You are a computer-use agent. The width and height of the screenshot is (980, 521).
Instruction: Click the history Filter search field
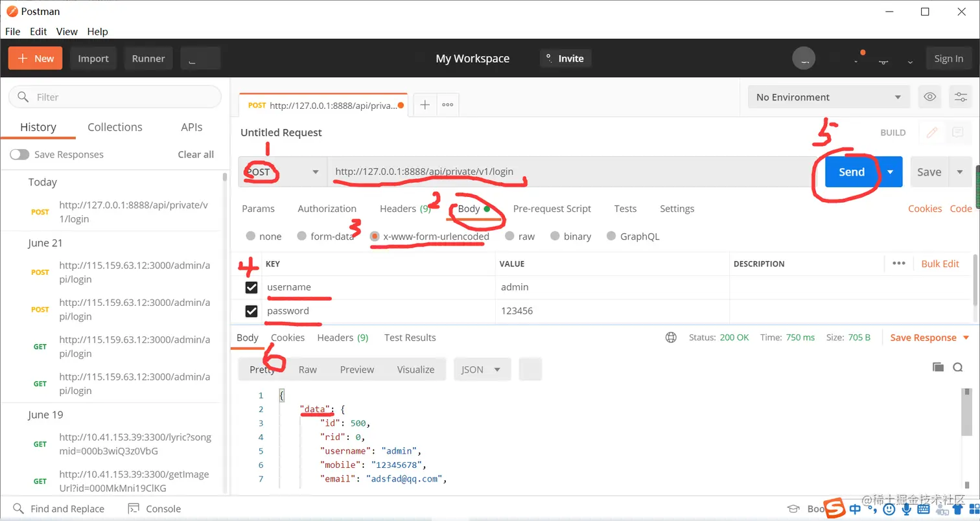coord(115,97)
